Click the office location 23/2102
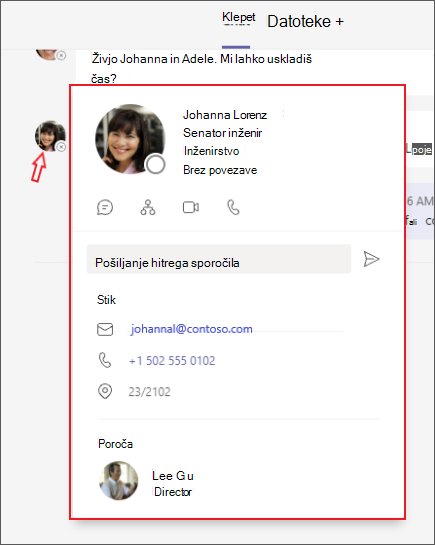 (149, 392)
